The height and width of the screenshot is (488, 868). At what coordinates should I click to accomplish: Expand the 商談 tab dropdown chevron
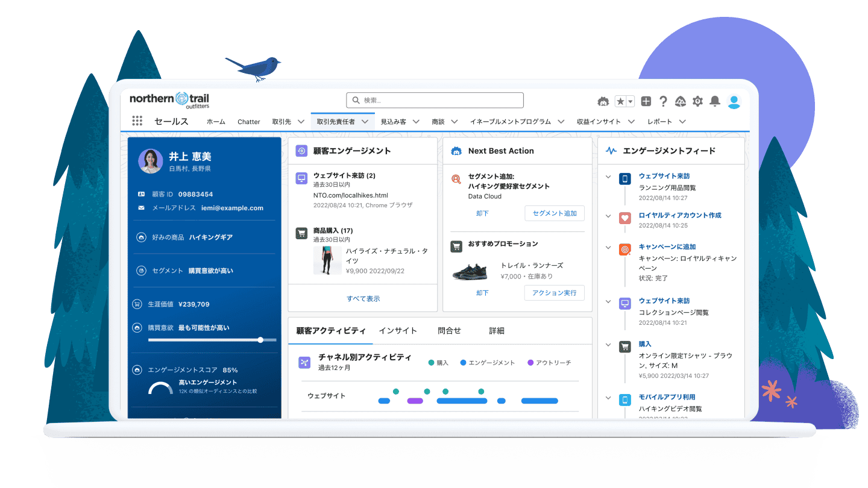(454, 122)
